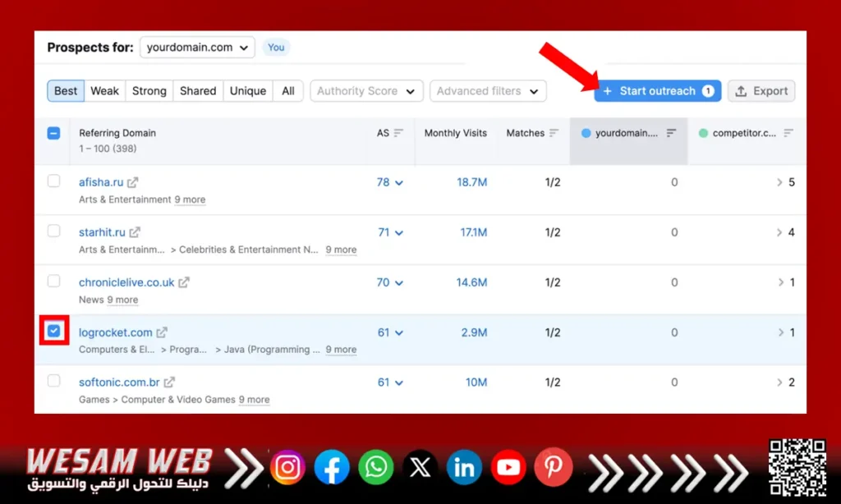Open the chroniclelive.co.uk domain link

126,282
